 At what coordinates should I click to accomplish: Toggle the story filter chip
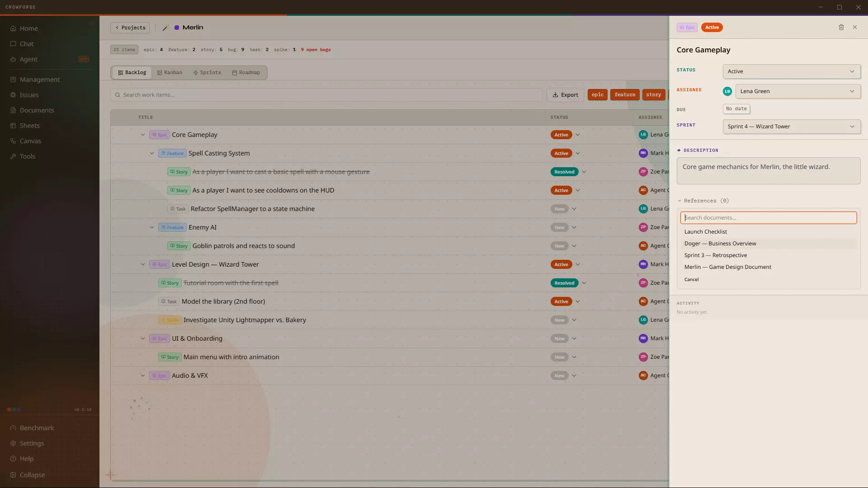(653, 94)
